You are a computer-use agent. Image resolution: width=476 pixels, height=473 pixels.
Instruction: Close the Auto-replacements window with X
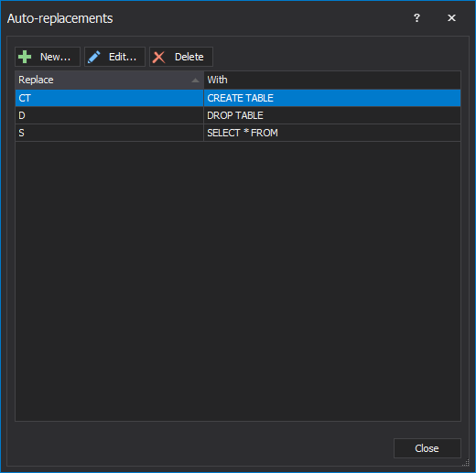pyautogui.click(x=451, y=18)
